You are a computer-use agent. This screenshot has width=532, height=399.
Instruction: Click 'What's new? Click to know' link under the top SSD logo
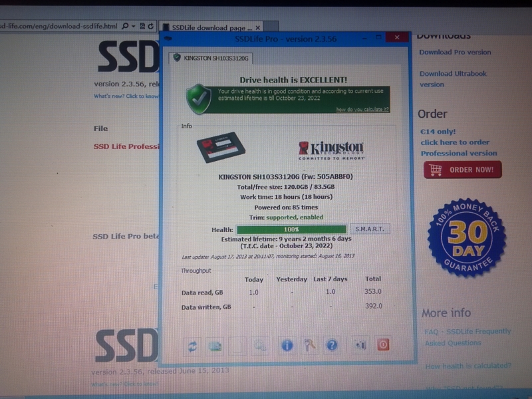point(126,96)
